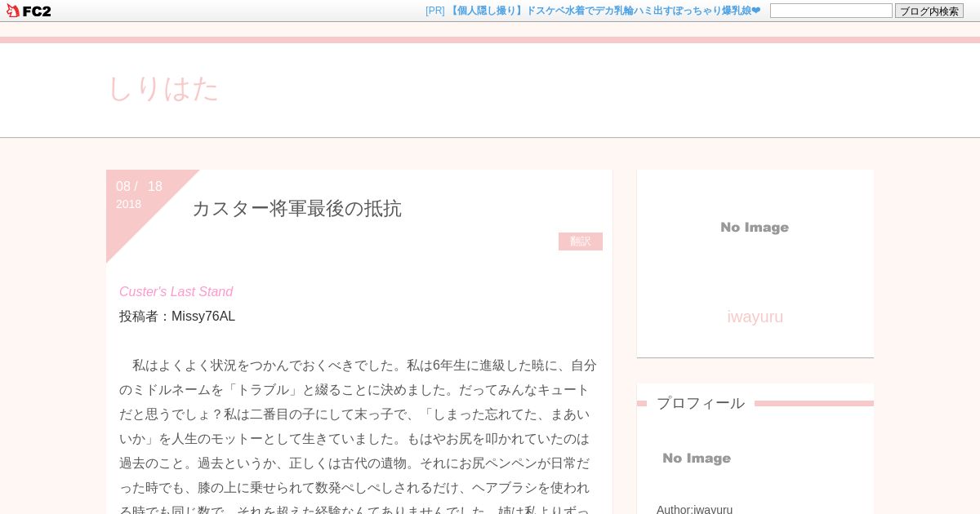The width and height of the screenshot is (980, 514).
Task: Click the iwayuru name in sidebar
Action: (755, 317)
